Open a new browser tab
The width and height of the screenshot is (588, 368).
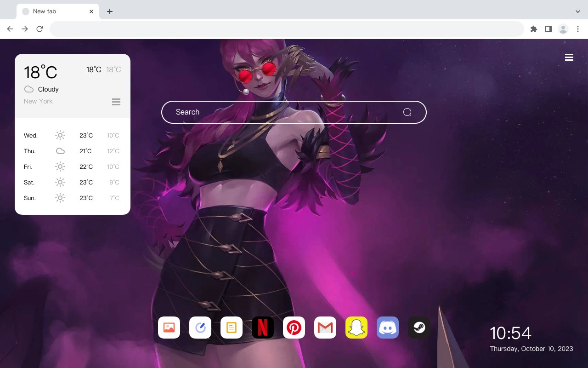[x=109, y=11]
